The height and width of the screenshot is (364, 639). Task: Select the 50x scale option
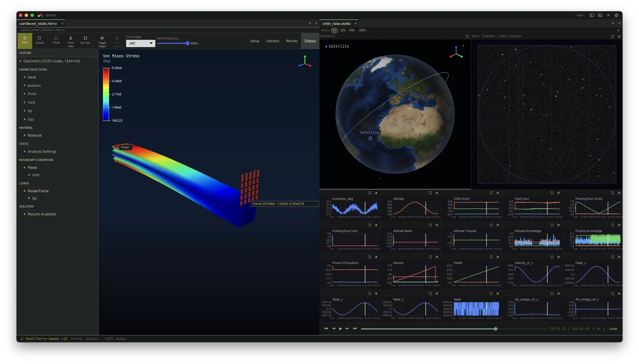coord(352,30)
